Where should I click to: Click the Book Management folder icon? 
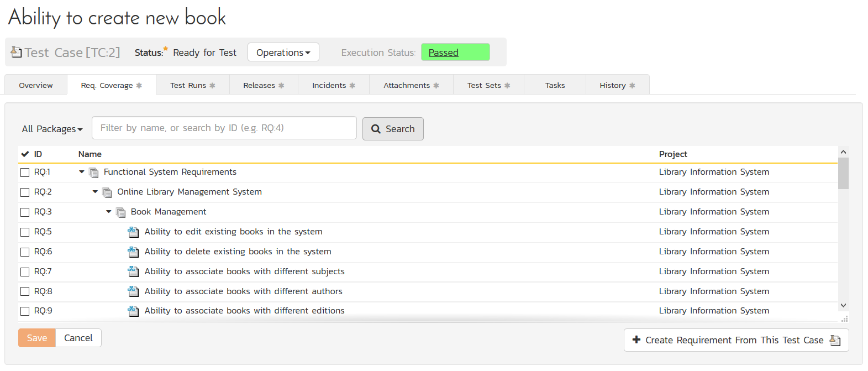pyautogui.click(x=121, y=212)
